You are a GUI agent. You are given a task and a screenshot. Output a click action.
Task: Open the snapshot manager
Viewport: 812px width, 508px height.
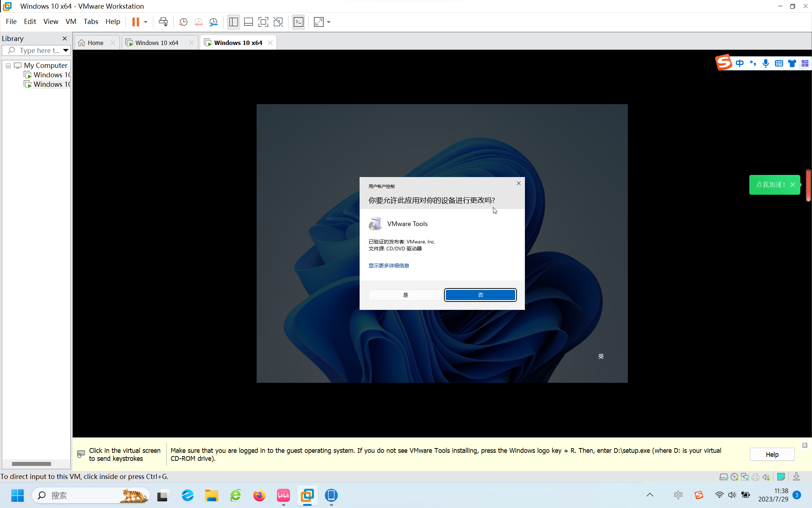214,22
